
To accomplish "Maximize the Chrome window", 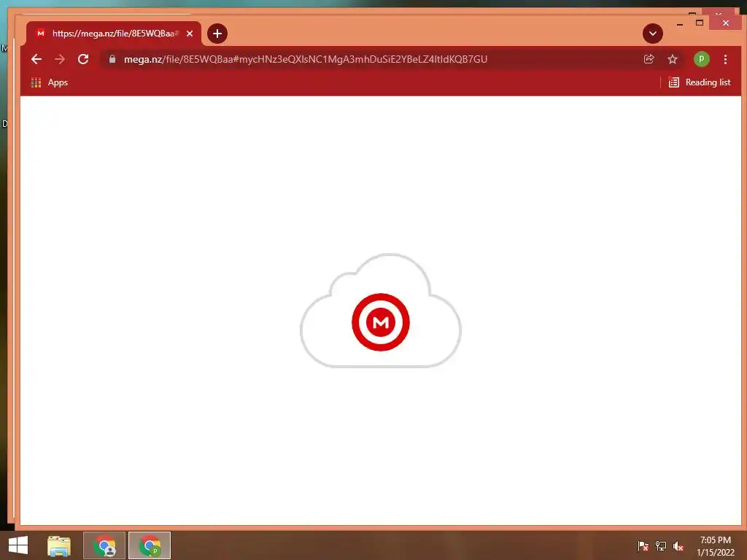I will pos(700,23).
